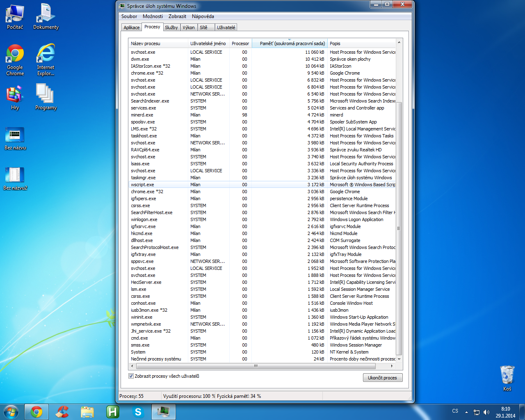Click network icon in system tray

477,412
